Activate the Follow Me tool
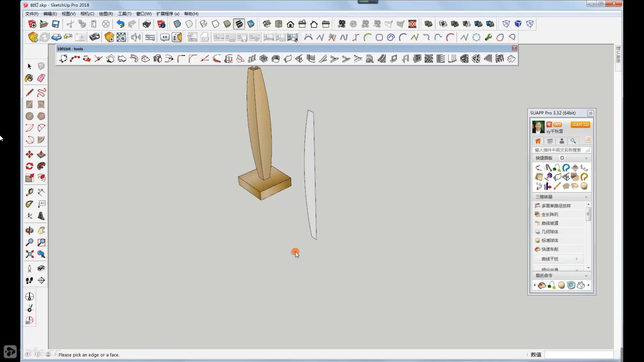 tap(41, 166)
